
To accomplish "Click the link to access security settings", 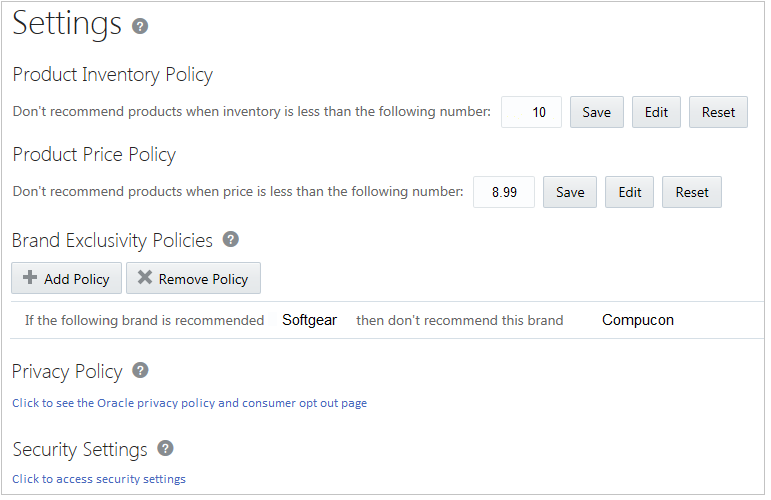I will coord(99,479).
